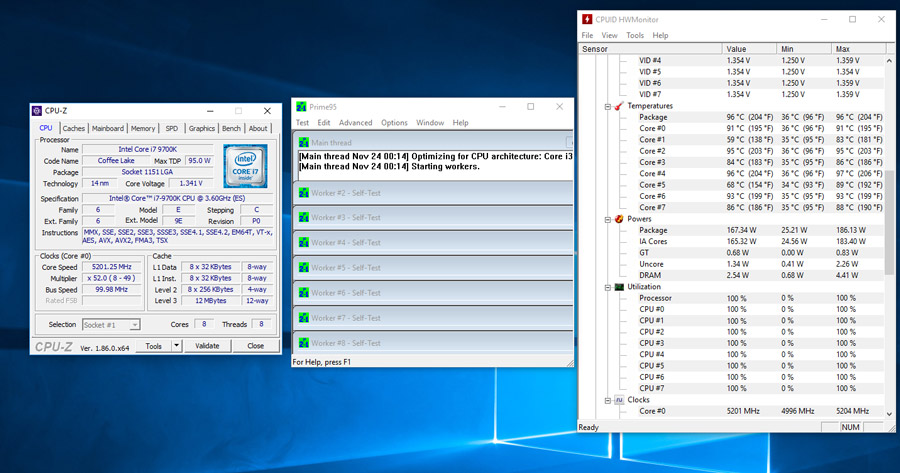Click the Utilization chip icon in HWMonitor
Image resolution: width=900 pixels, height=473 pixels.
619,286
